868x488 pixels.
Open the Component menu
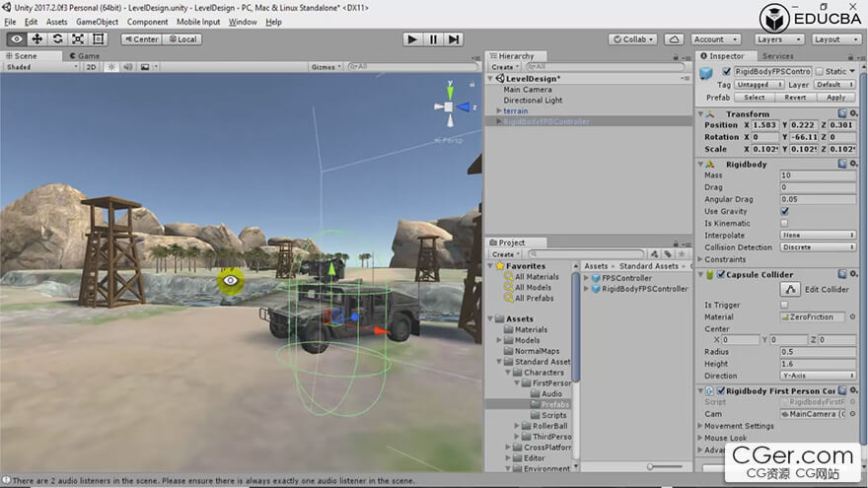[x=147, y=22]
